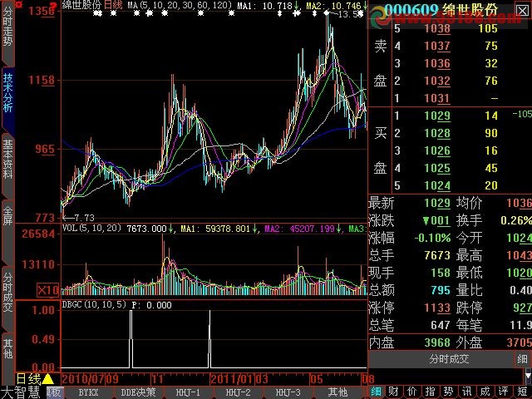The height and width of the screenshot is (399, 532).
Task: Click the 讯 news icon in bottom bar
Action: tap(465, 392)
